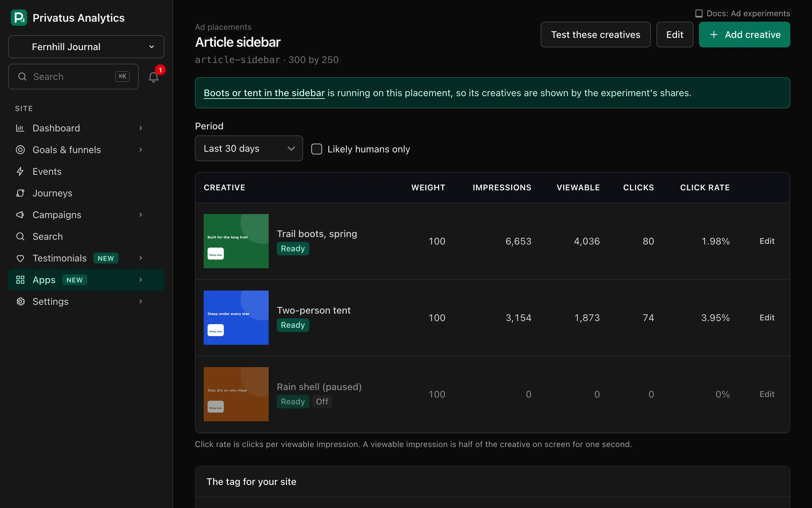Click the Campaigns megaphone icon
812x508 pixels.
click(20, 215)
